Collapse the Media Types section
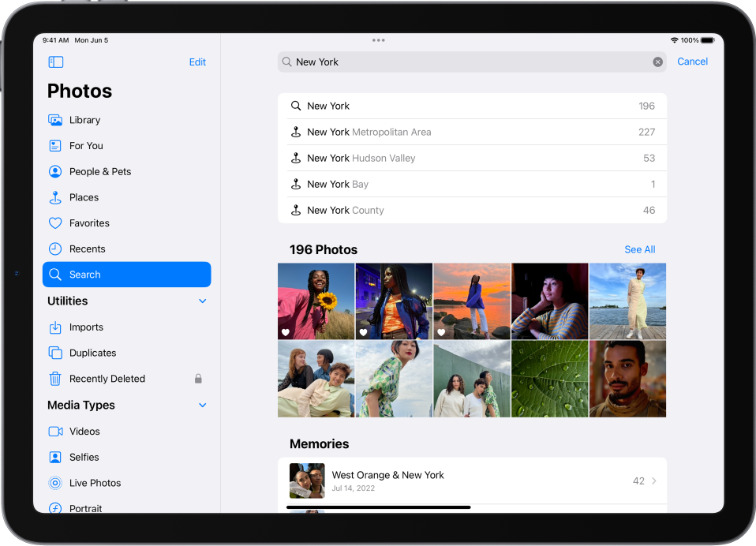 pos(202,405)
